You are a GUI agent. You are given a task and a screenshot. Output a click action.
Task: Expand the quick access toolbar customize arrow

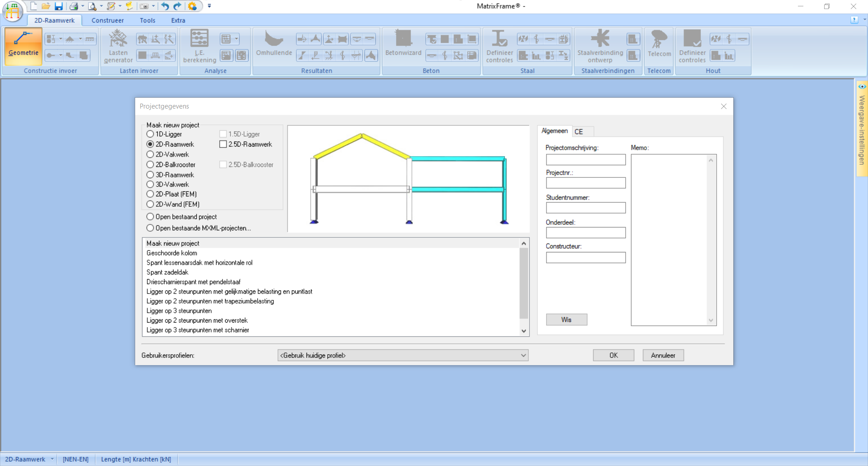click(209, 6)
